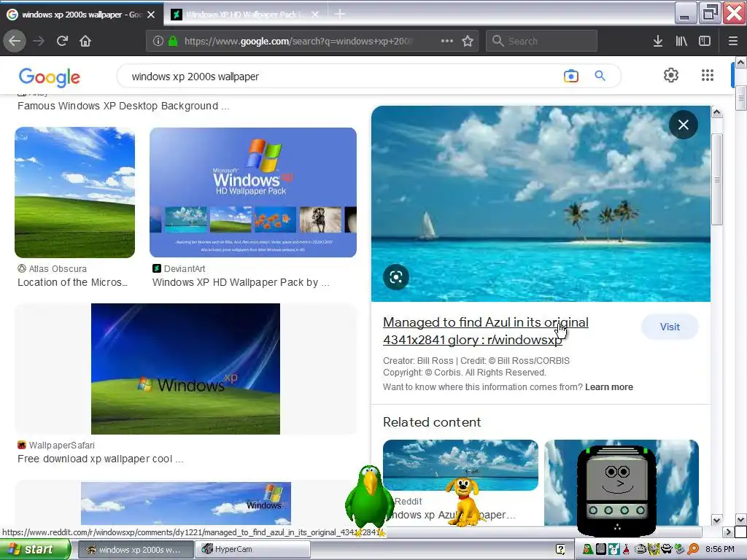Go back with the browser back arrow
Image resolution: width=747 pixels, height=560 pixels.
[x=15, y=41]
